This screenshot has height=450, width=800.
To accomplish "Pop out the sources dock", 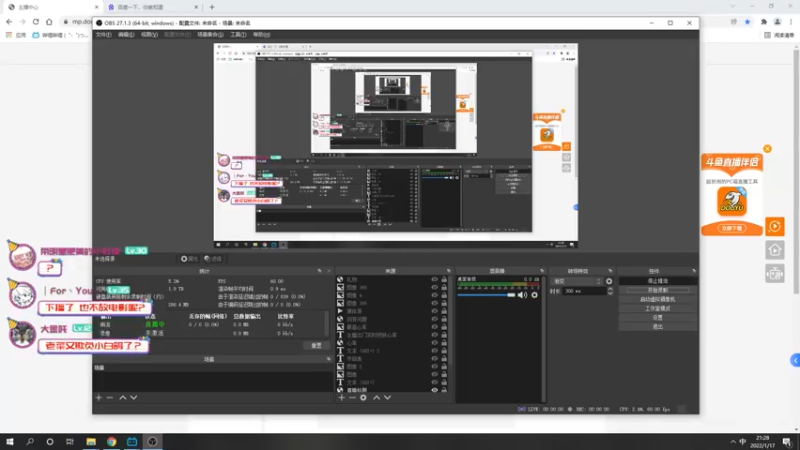I will pos(448,271).
